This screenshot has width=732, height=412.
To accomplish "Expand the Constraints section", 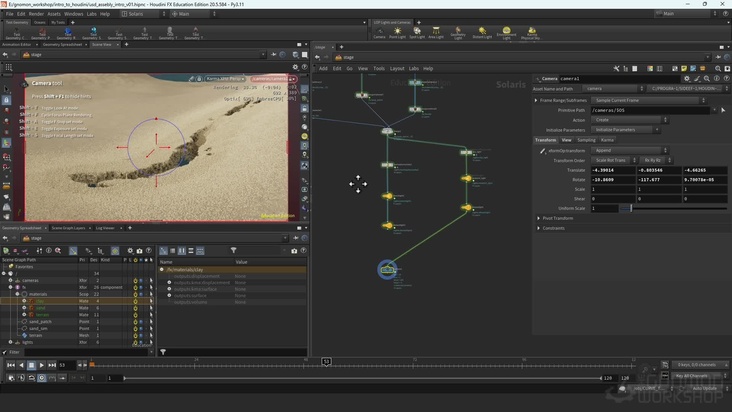I will (539, 228).
